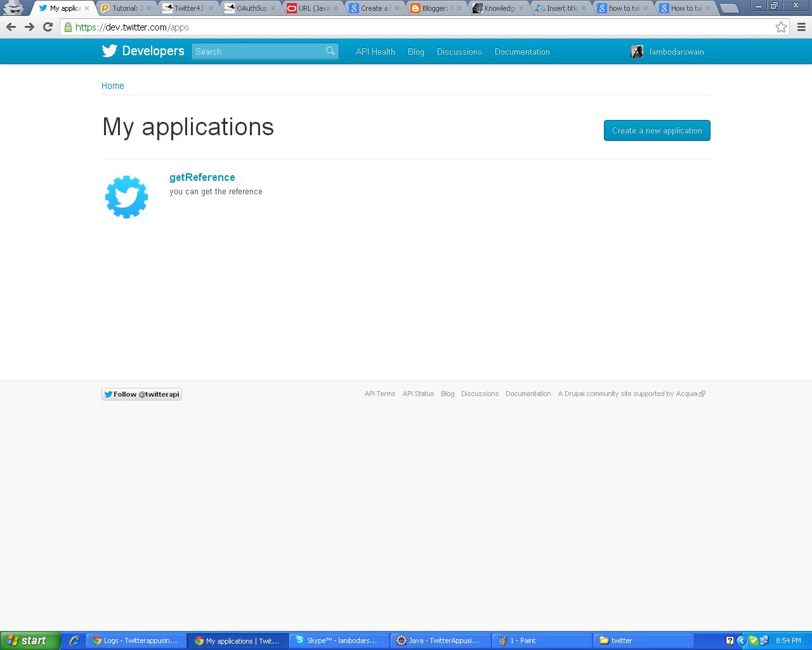
Task: Reload the current page
Action: [48, 27]
